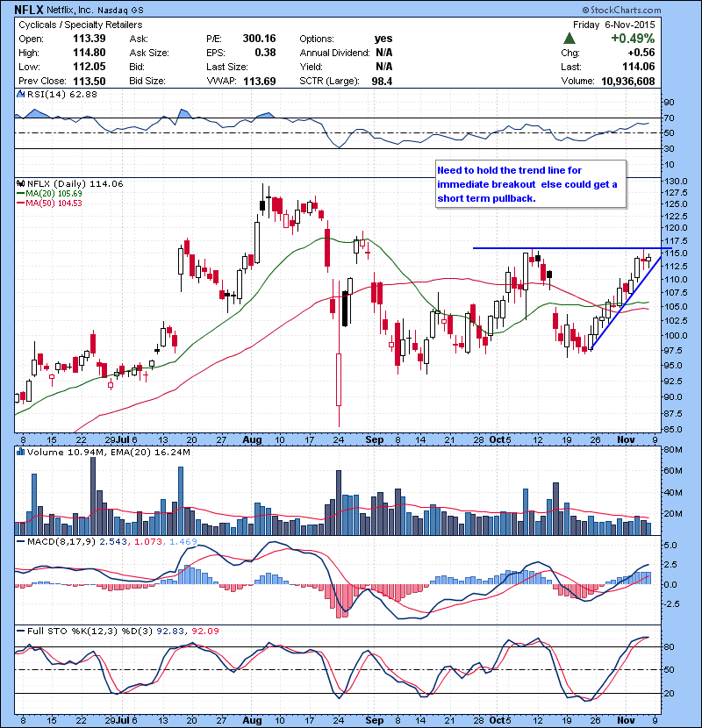
Task: Click the P/E value 300.16
Action: pyautogui.click(x=259, y=39)
